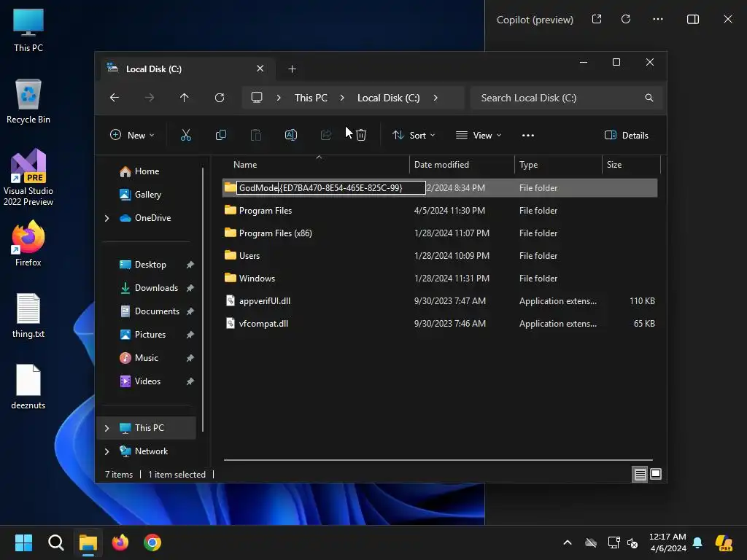Click chevron before This PC in address bar

pos(279,98)
